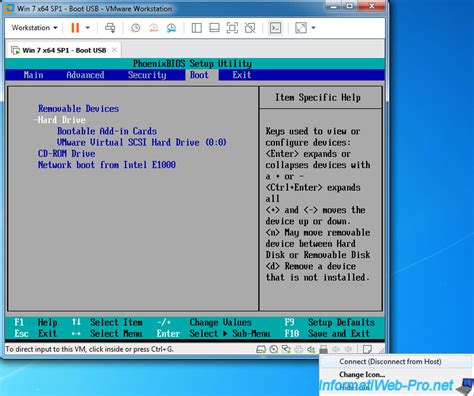The height and width of the screenshot is (396, 474).
Task: Click the Send Ctrl+Alt+Del icon
Action: coord(110,28)
